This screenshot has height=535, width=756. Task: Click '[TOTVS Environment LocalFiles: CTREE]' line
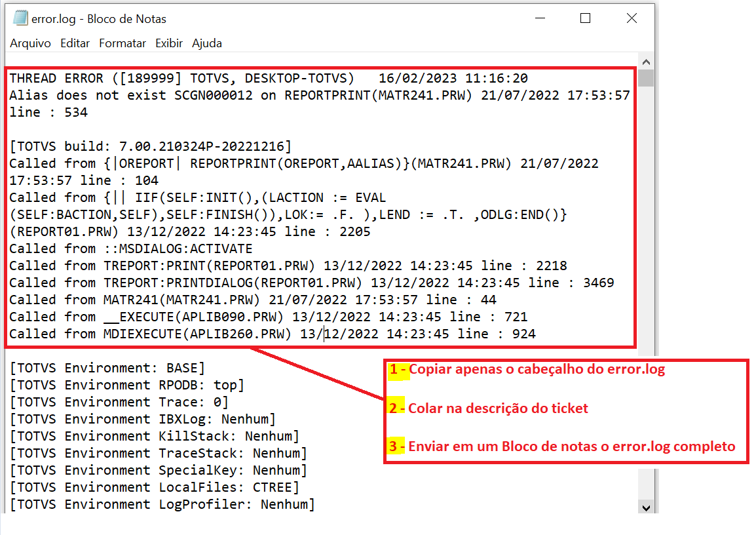(155, 487)
